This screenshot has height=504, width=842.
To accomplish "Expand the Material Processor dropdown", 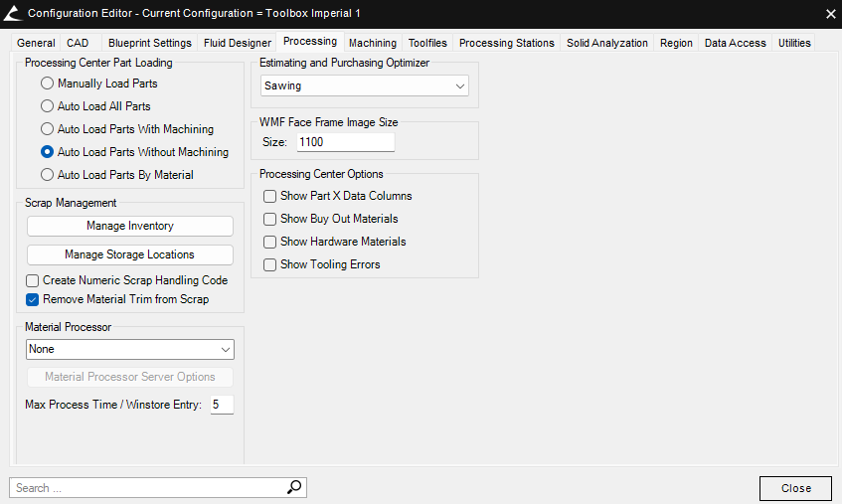I will pos(129,350).
